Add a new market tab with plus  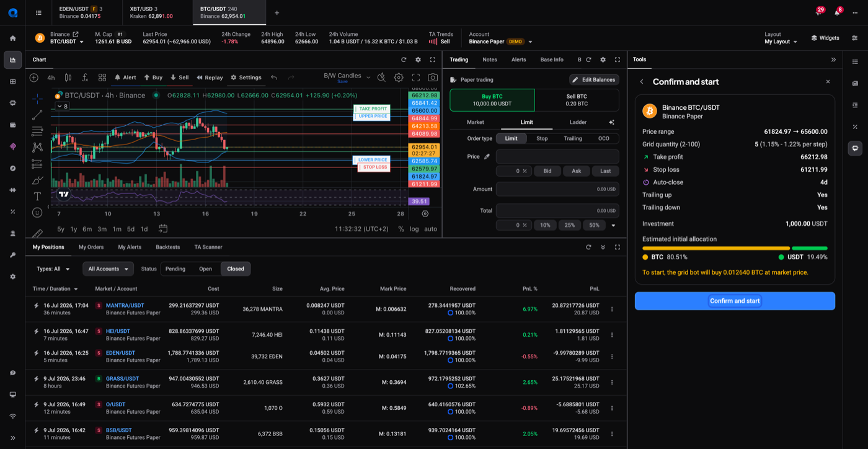point(277,12)
